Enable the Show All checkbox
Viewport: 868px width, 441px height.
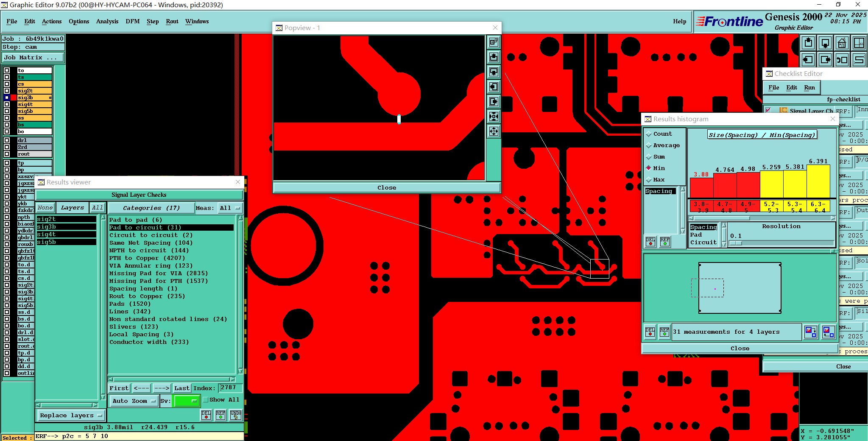(x=206, y=399)
